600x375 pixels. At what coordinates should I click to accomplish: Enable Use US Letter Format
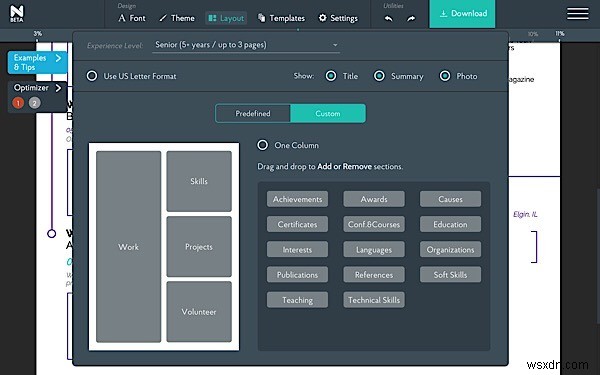click(x=92, y=76)
